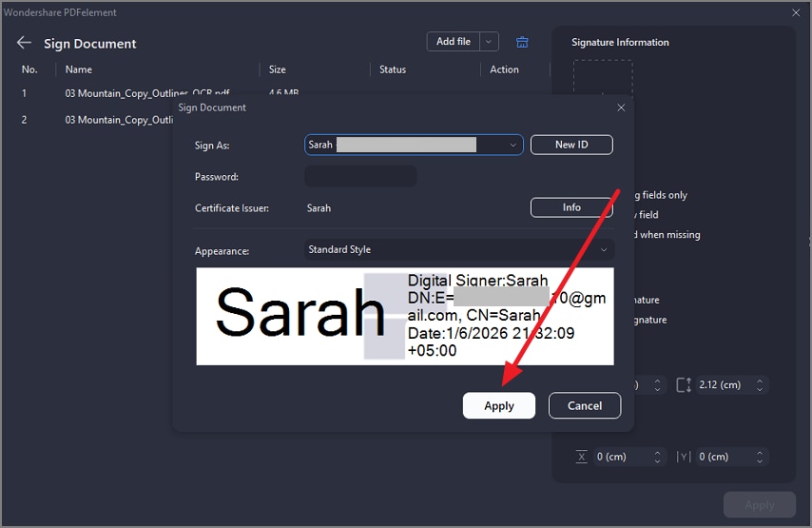Screen dimensions: 812x528
Task: Click the width field stepper arrows
Action: point(657,385)
